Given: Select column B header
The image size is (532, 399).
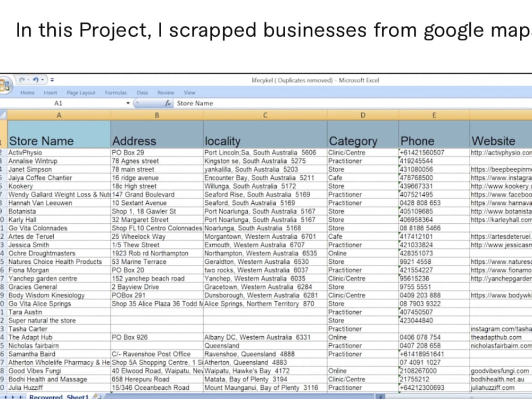Looking at the screenshot, I should 157,115.
